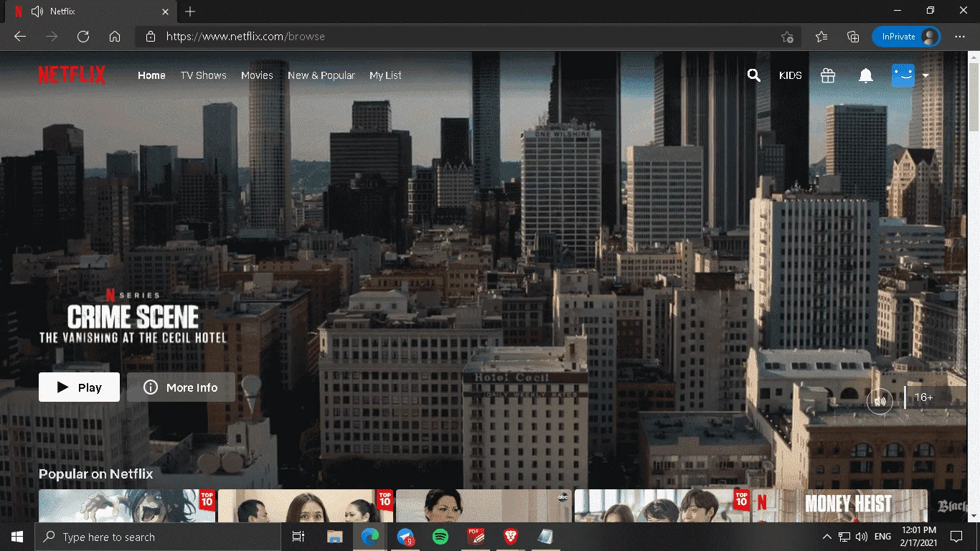Viewport: 980px width, 551px height.
Task: Click page vertical scrollbar down arrow
Action: click(x=974, y=517)
